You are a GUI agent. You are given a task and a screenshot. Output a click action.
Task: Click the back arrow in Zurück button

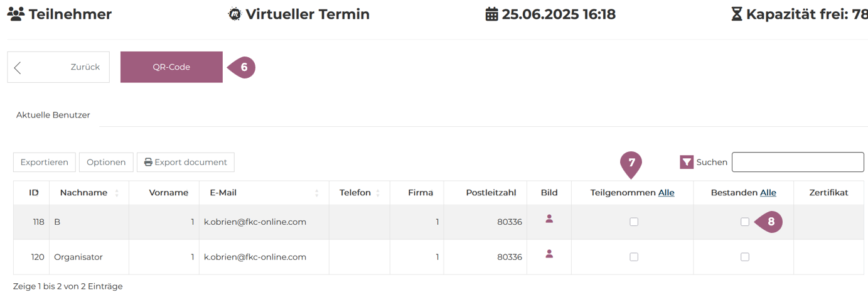[18, 67]
